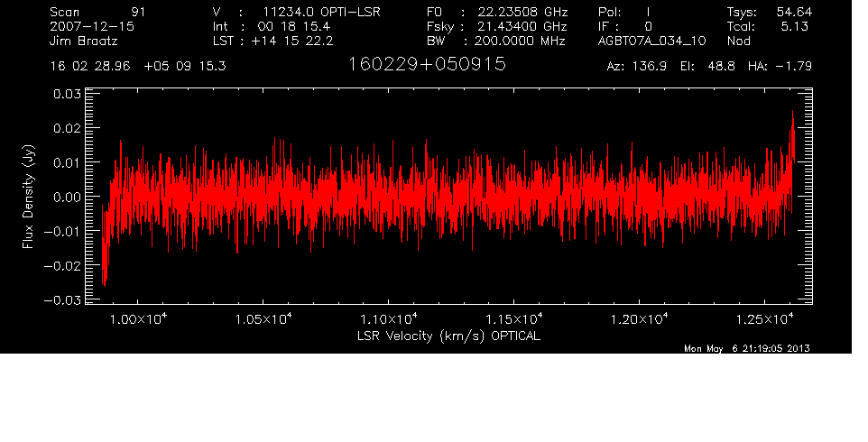Click x-axis tick label 1.10×10⁴

(389, 318)
